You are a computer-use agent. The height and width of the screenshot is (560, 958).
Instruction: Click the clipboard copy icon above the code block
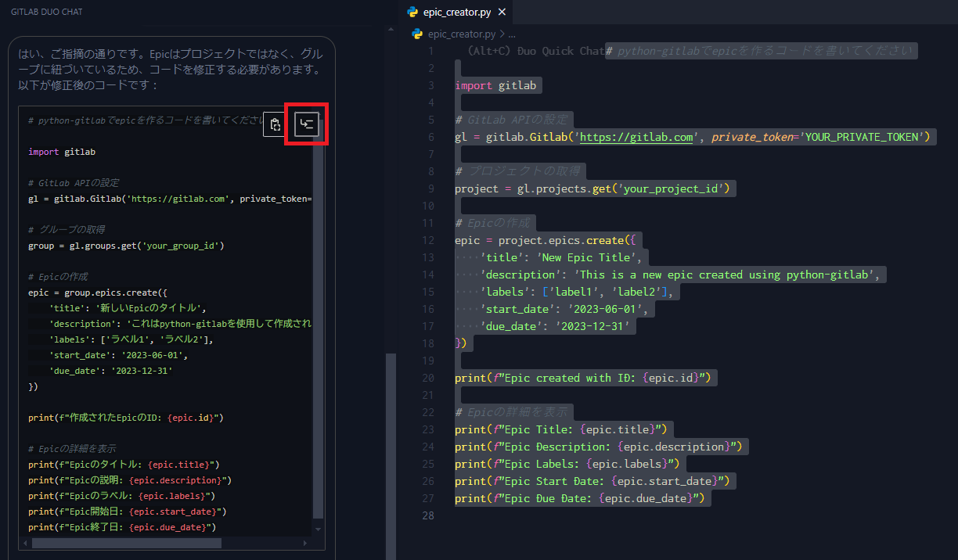(274, 124)
